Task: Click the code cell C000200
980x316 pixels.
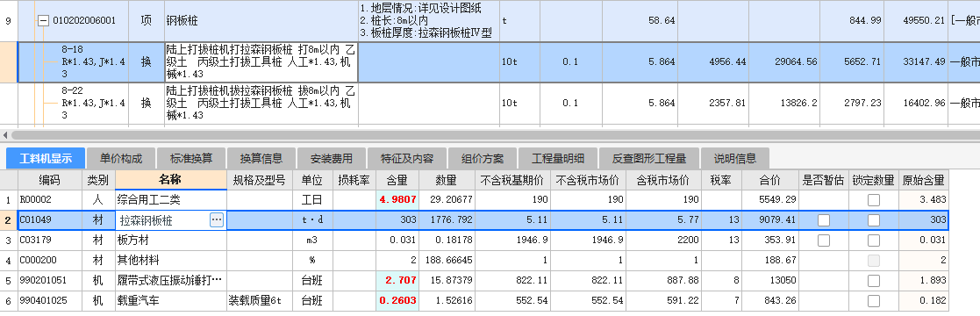Action: point(50,261)
